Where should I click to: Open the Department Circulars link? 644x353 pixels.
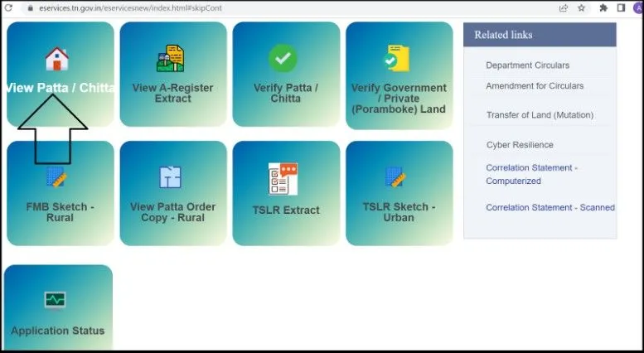(x=527, y=65)
